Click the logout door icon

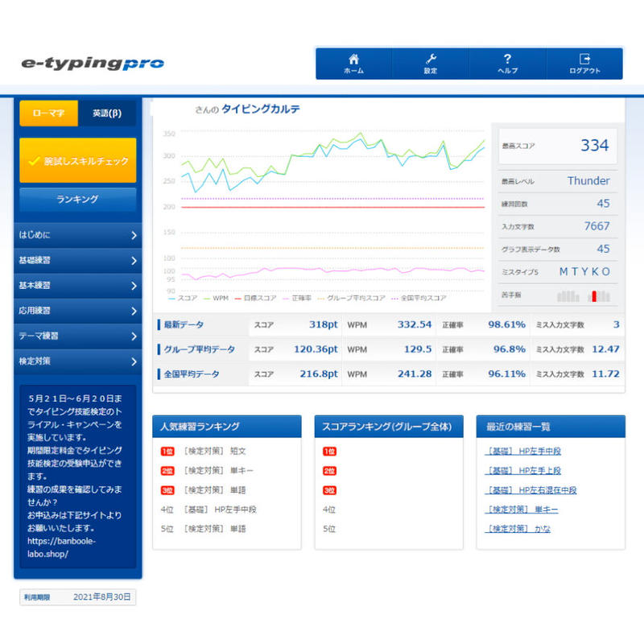(x=585, y=59)
